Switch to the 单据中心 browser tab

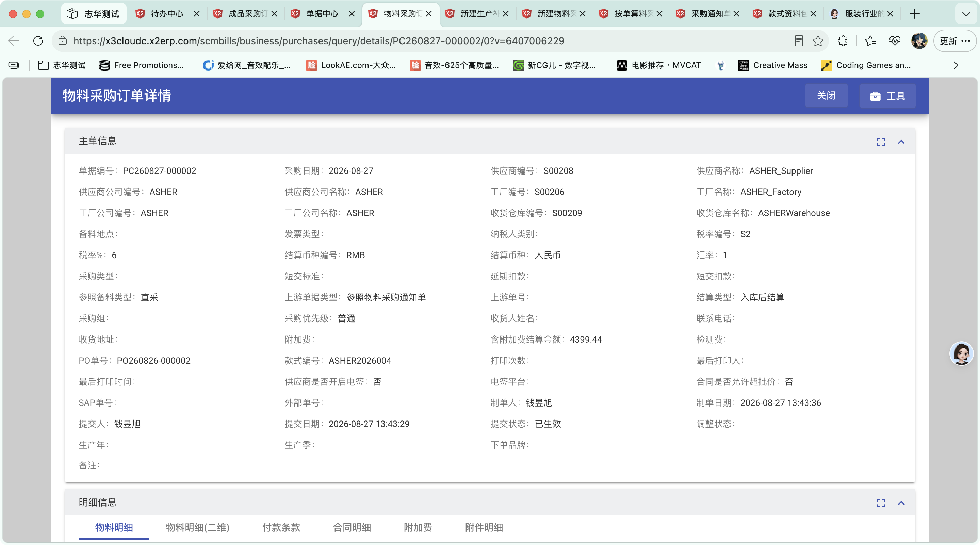point(322,14)
